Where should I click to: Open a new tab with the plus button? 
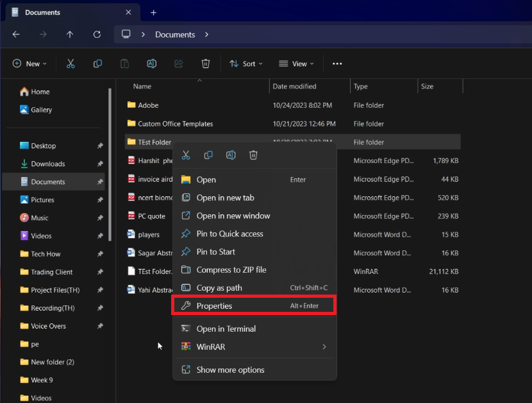point(153,12)
